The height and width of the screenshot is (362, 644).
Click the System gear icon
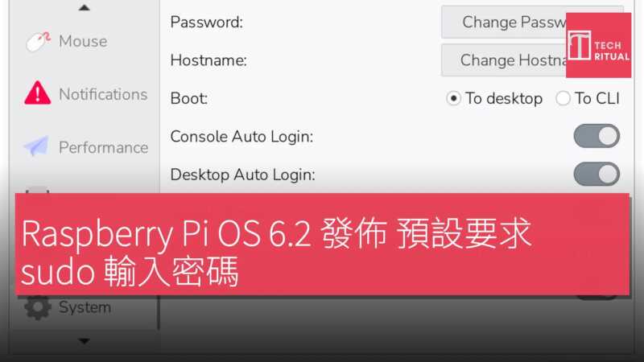[x=37, y=306]
